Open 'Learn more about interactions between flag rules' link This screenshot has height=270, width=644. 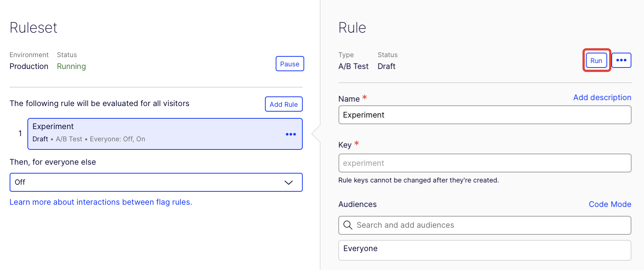(101, 202)
